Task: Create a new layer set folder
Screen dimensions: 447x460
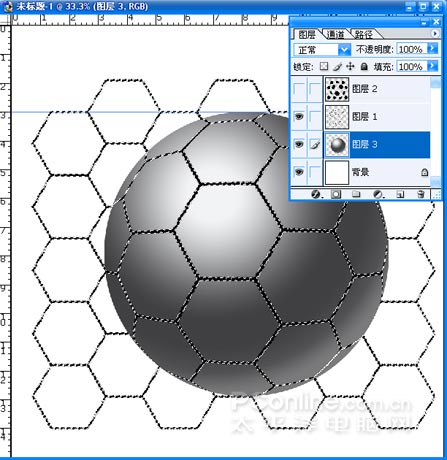Action: [356, 194]
